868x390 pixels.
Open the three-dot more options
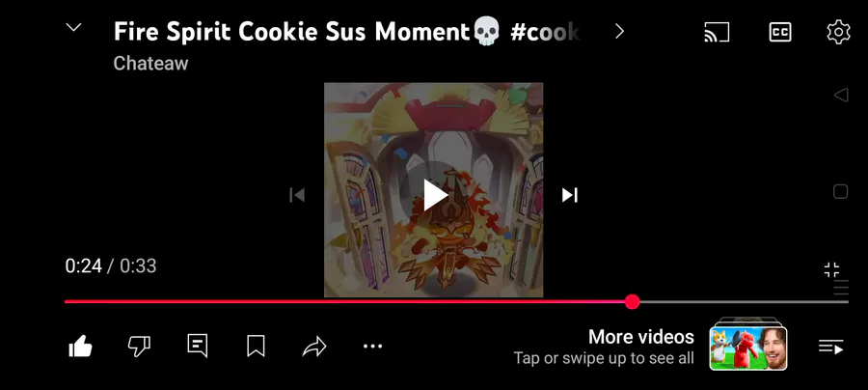372,347
